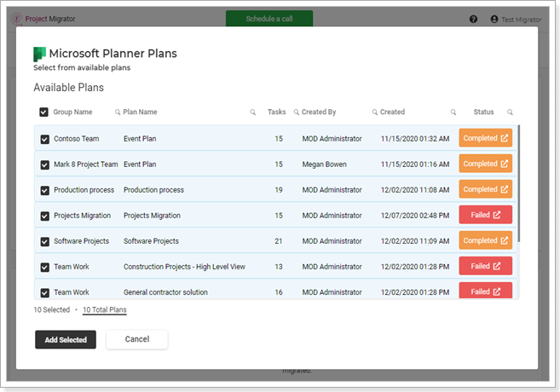560x392 pixels.
Task: Click the 10 Selected count text
Action: pyautogui.click(x=52, y=310)
